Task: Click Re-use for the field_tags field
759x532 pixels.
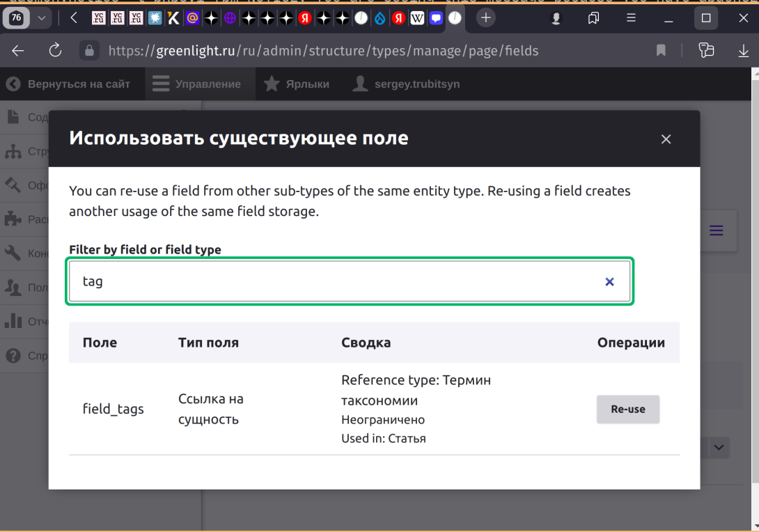Action: coord(627,409)
